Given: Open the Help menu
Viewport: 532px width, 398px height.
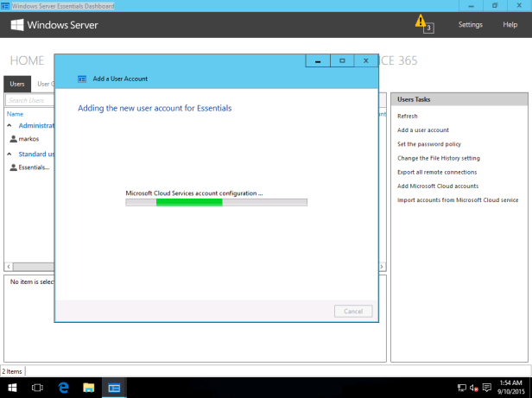Looking at the screenshot, I should tap(510, 25).
